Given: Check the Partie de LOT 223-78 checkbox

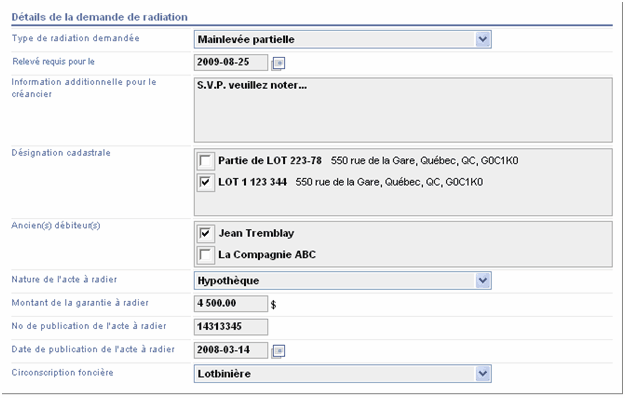Looking at the screenshot, I should (205, 161).
